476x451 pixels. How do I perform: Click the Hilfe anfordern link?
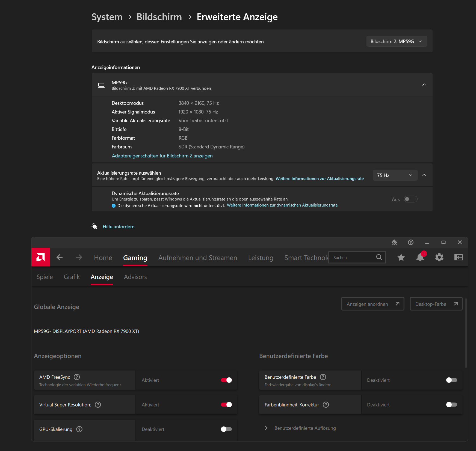point(119,227)
